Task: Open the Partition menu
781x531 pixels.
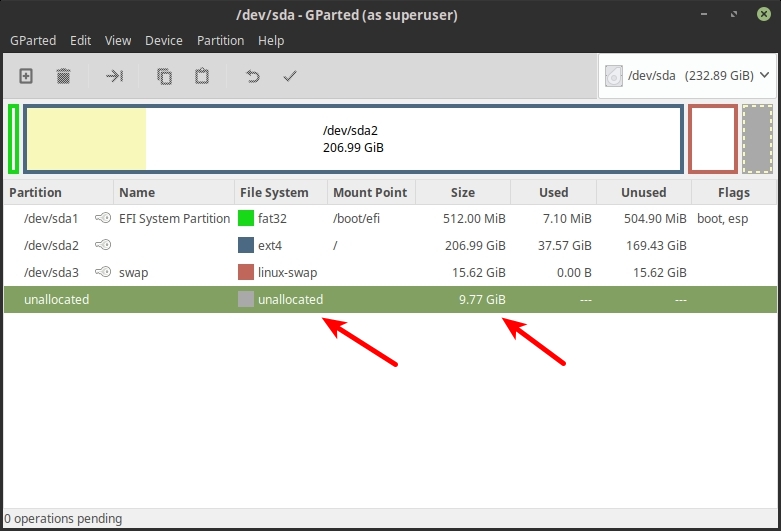Action: (x=221, y=40)
